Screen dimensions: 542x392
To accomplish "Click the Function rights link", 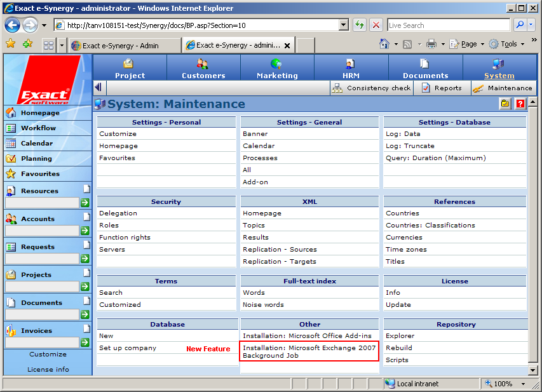I will point(125,237).
